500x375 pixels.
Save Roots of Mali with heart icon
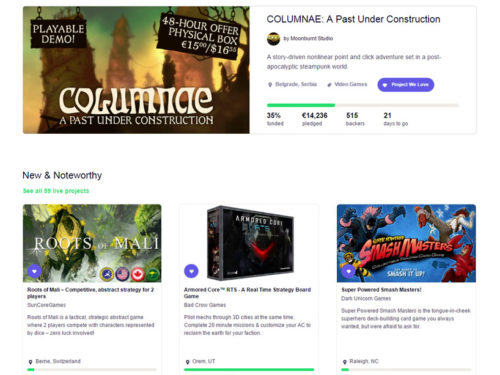click(x=34, y=271)
